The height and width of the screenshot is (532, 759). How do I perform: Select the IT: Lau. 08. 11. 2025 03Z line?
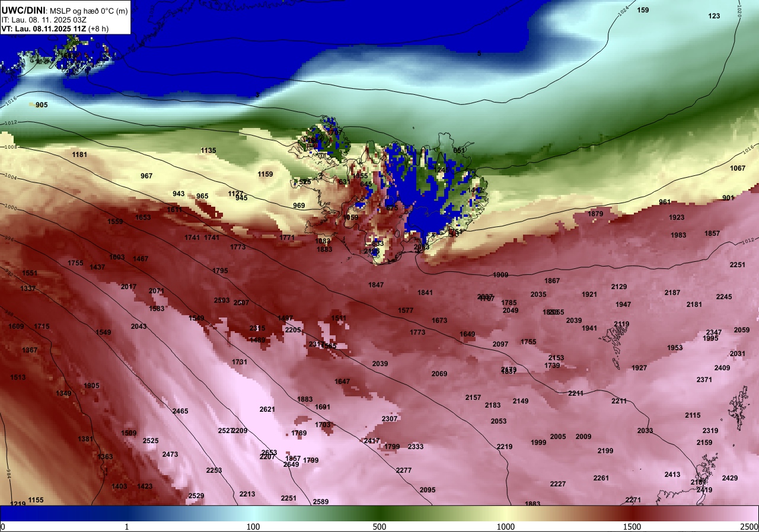point(44,20)
